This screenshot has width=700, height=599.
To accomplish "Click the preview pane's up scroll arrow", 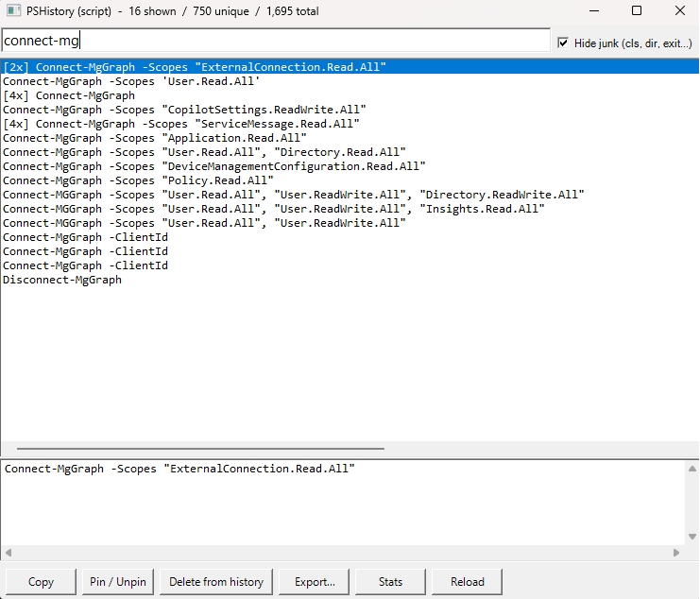I will [x=692, y=469].
